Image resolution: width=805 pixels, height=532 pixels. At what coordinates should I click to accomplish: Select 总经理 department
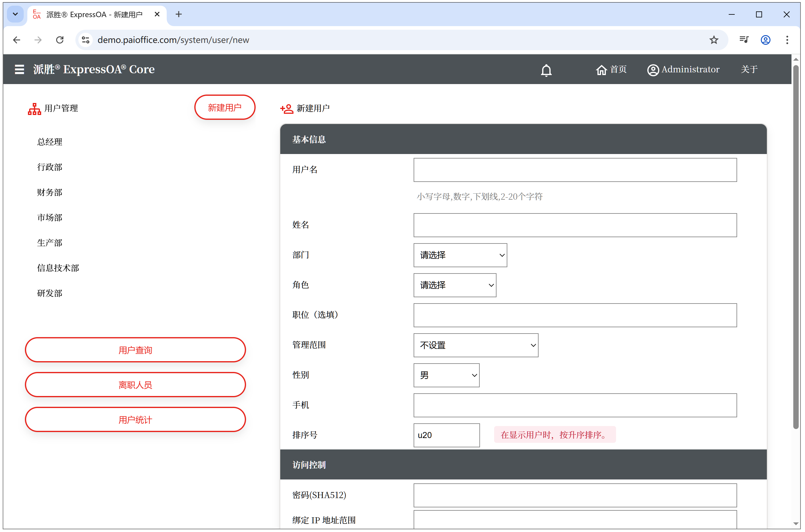[x=50, y=142]
